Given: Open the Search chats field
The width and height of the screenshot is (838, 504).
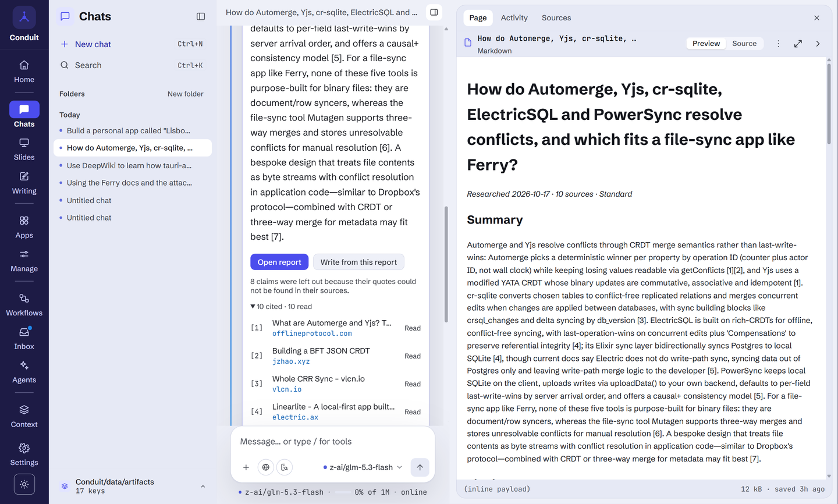Looking at the screenshot, I should (x=132, y=65).
